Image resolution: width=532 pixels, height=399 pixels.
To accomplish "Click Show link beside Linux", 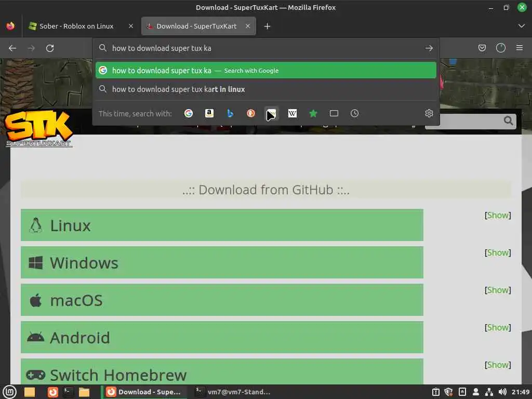I will [x=498, y=215].
